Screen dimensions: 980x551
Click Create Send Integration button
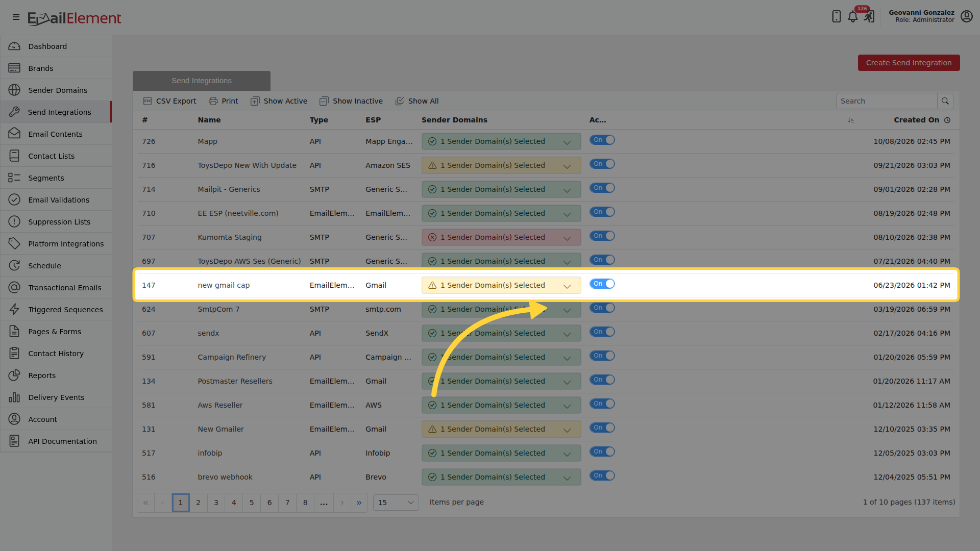[909, 63]
